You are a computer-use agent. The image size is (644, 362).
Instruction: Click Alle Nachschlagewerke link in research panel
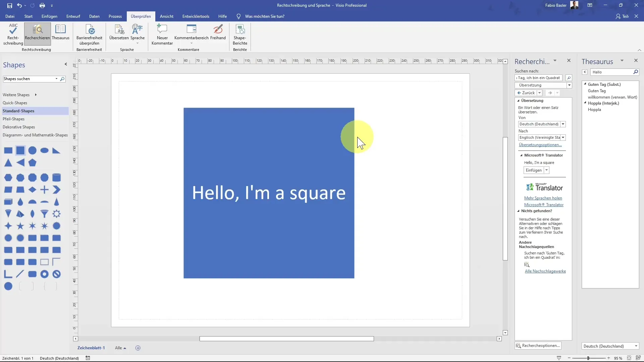(x=545, y=271)
